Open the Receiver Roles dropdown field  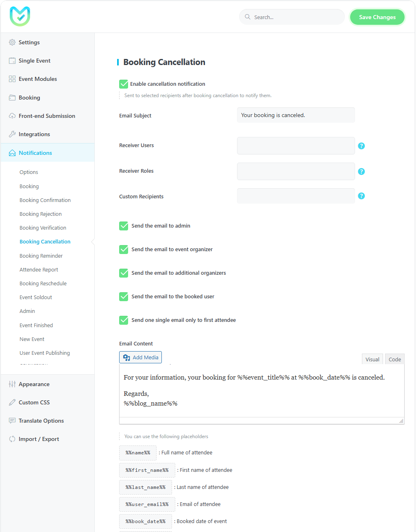tap(296, 171)
